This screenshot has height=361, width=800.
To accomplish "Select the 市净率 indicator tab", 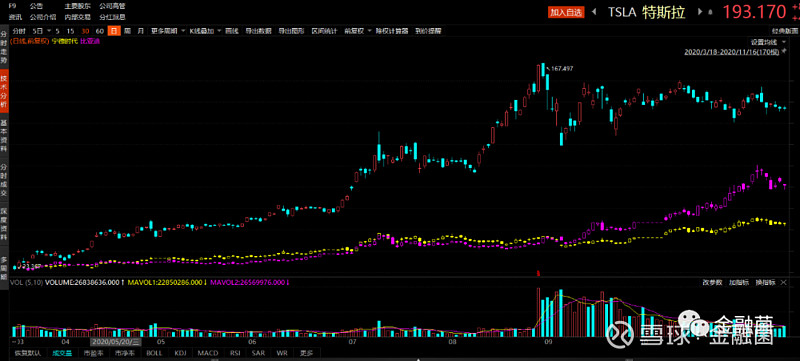I will (x=123, y=353).
